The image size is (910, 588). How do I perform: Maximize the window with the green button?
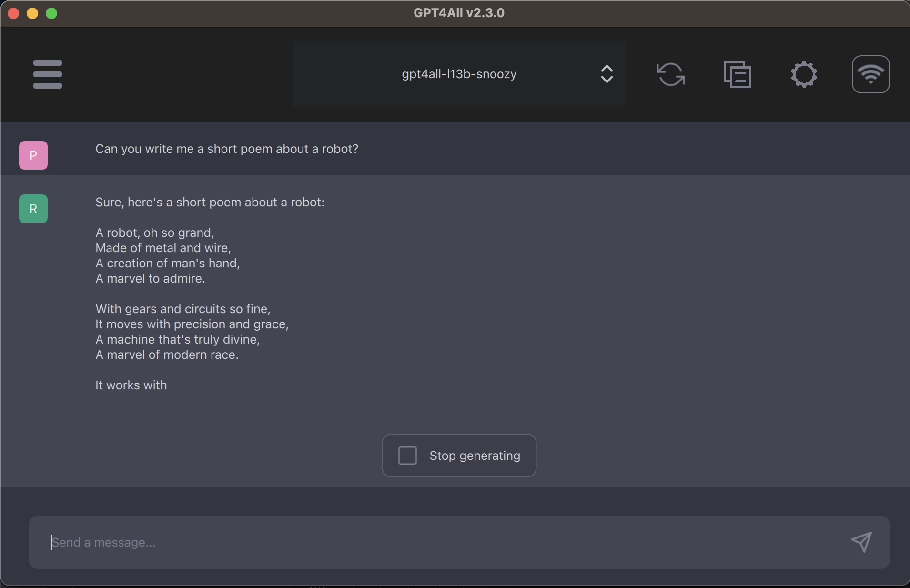pos(52,13)
